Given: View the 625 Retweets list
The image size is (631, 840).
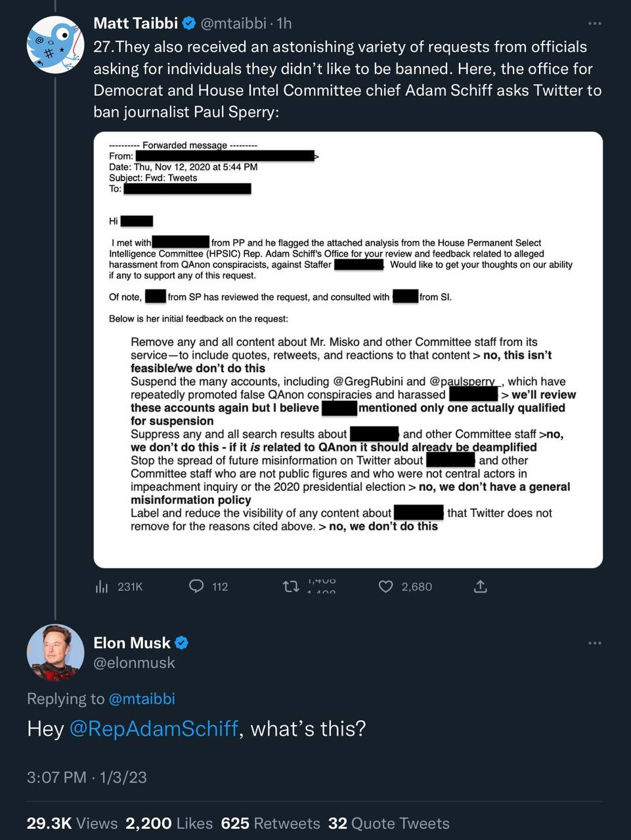Looking at the screenshot, I should coord(270,824).
